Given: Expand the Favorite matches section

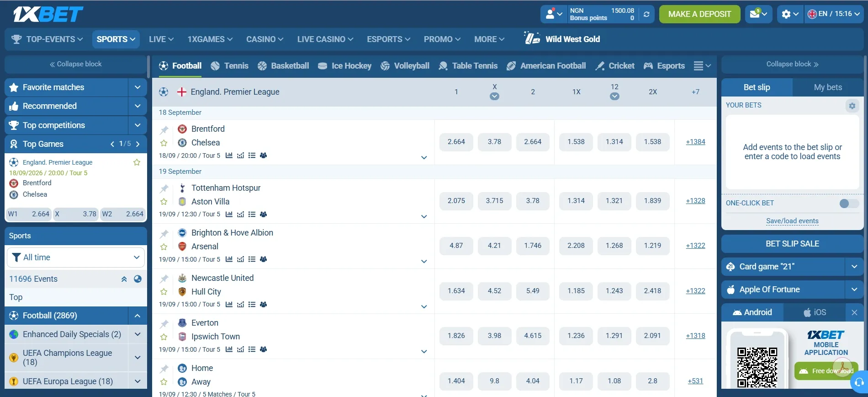Looking at the screenshot, I should coord(138,87).
